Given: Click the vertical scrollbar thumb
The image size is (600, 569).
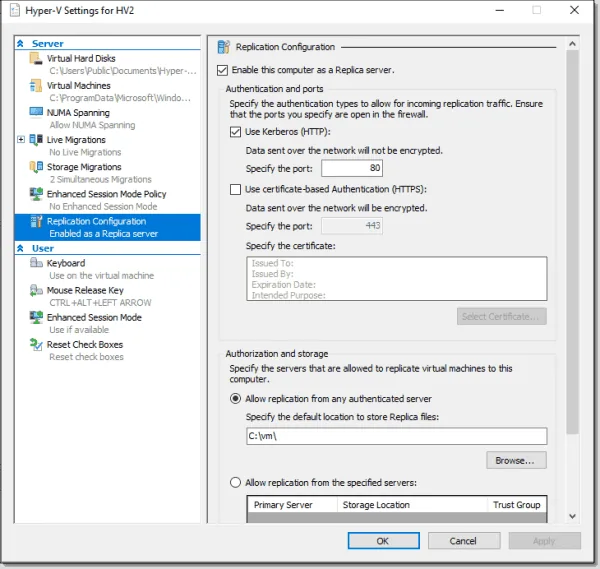Looking at the screenshot, I should 572,242.
